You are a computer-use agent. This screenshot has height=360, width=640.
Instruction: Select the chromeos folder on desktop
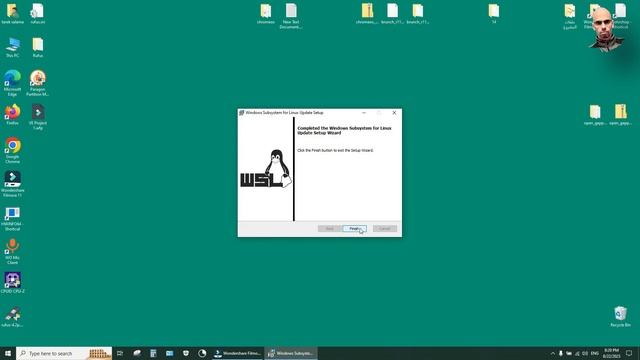tap(266, 14)
